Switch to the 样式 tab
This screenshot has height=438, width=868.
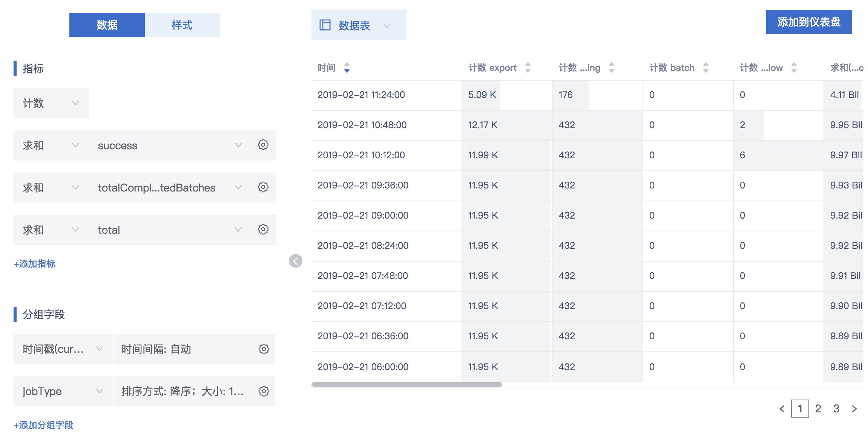click(x=182, y=25)
